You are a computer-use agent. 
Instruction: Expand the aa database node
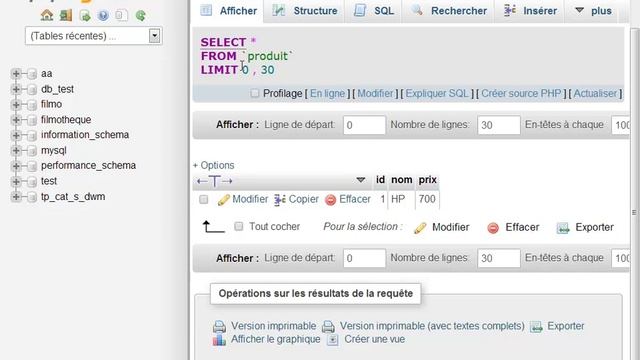click(x=16, y=73)
